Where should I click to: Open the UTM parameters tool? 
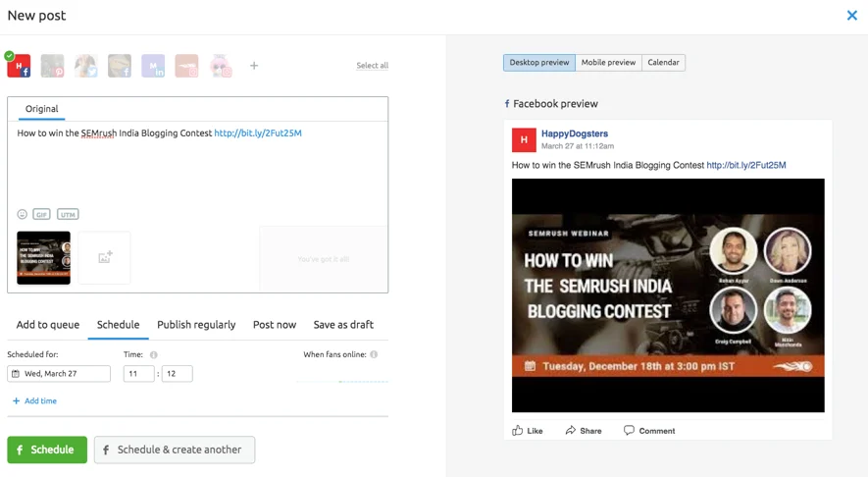(68, 214)
